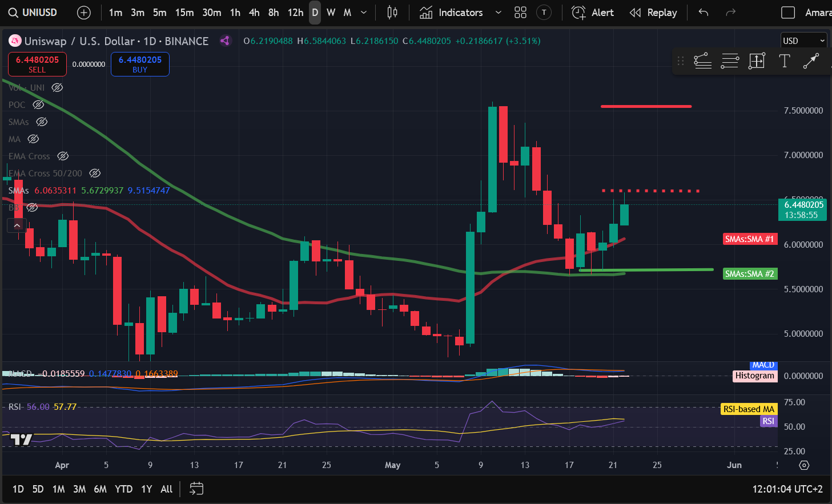
Task: Set date range to 1Y
Action: pos(147,489)
